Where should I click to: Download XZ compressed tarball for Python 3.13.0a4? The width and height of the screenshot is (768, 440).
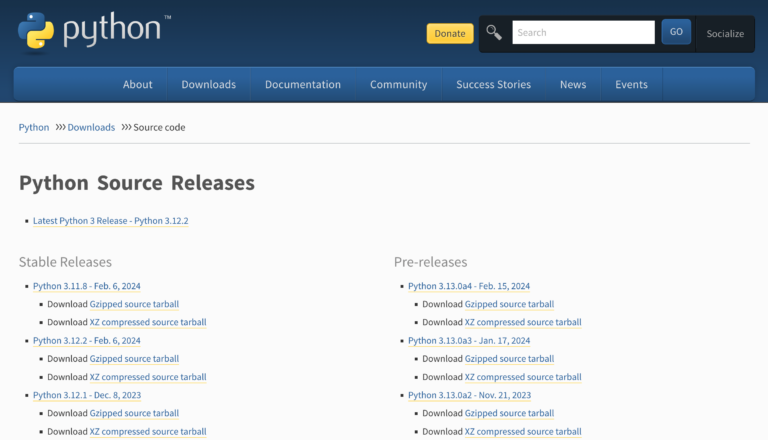click(x=523, y=322)
